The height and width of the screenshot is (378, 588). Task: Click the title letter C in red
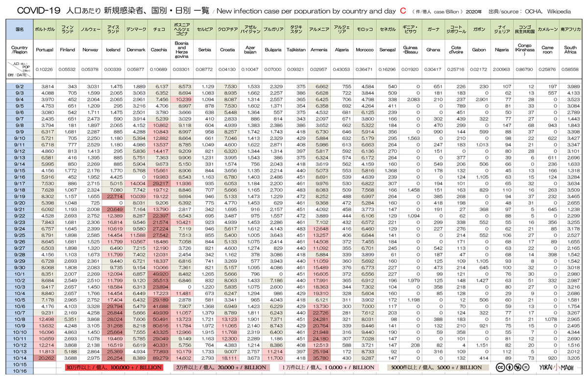click(403, 10)
